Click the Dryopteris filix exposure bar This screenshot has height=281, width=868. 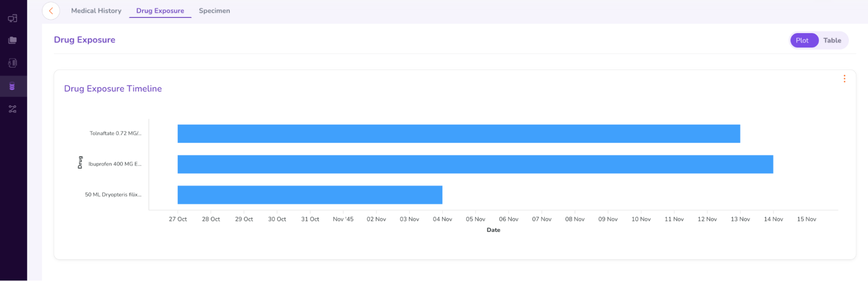pyautogui.click(x=310, y=195)
